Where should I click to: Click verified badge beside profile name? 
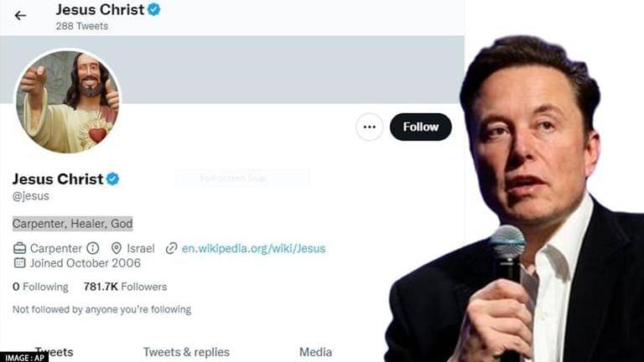pos(112,178)
